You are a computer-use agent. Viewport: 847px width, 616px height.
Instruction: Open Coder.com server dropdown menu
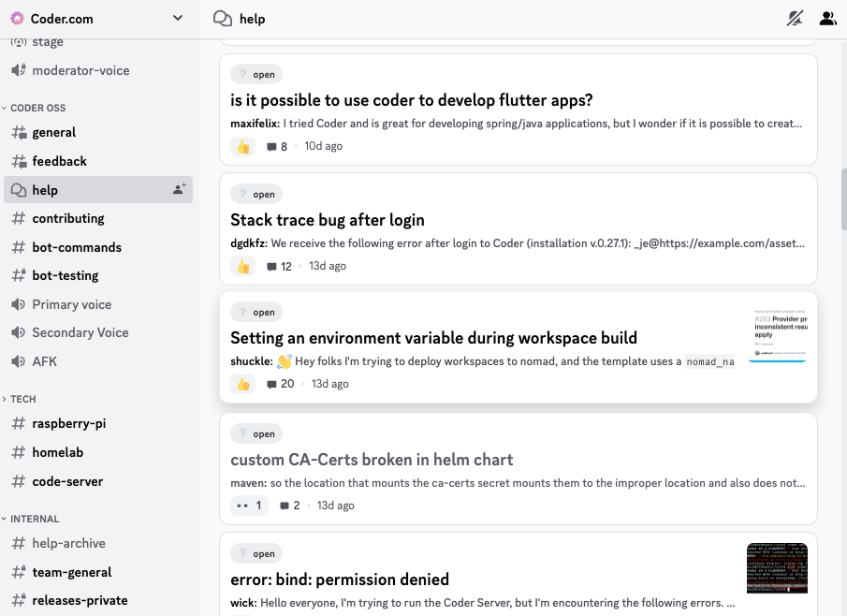(178, 19)
